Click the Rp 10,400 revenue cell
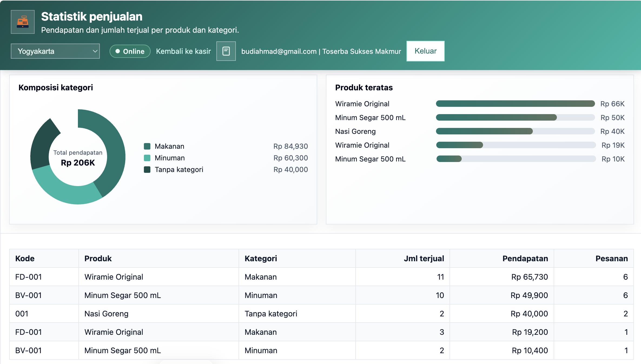The width and height of the screenshot is (641, 364). tap(502, 350)
